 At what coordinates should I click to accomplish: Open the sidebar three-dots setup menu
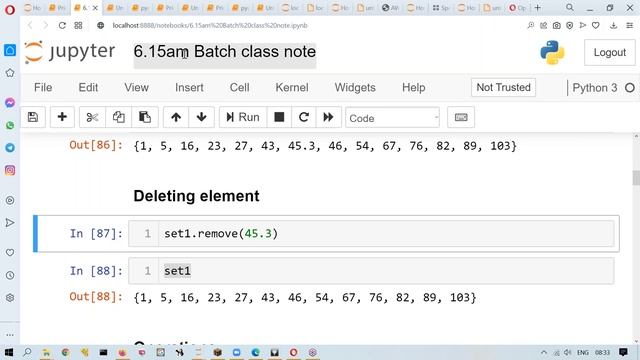point(10,335)
